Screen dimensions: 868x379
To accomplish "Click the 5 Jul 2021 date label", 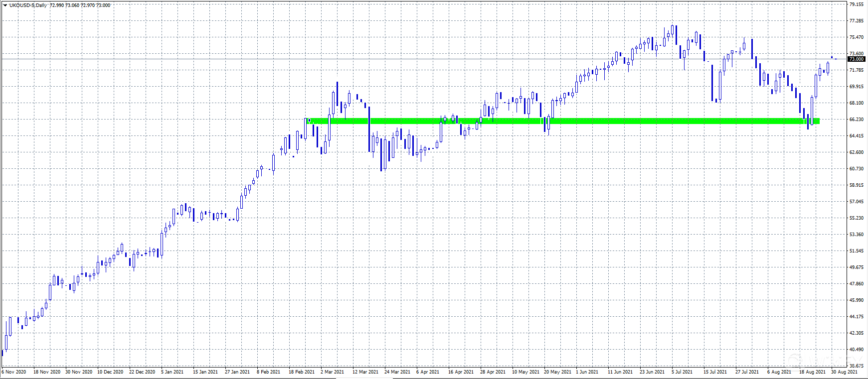I will click(682, 372).
